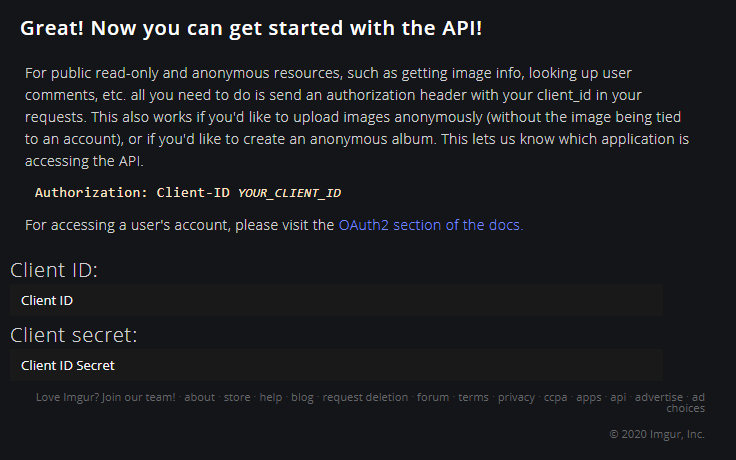Click the 'request deletion' footer link
The image size is (736, 460).
pyautogui.click(x=365, y=397)
